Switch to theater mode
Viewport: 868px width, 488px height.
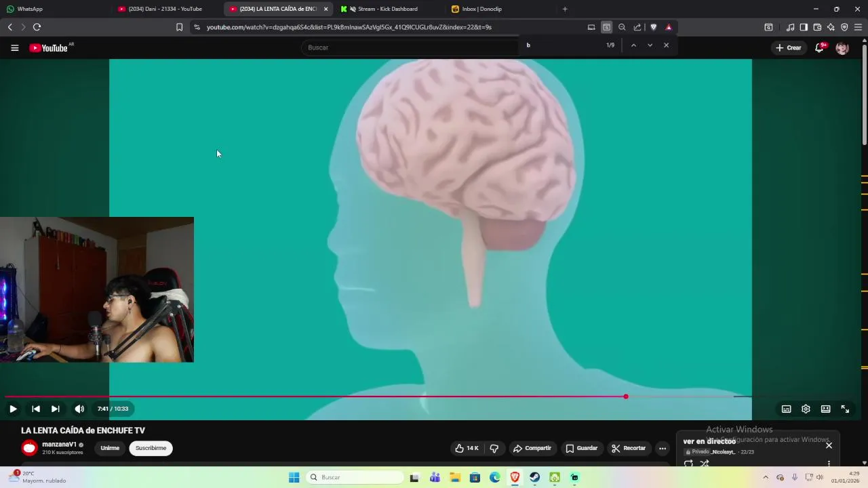(x=825, y=409)
